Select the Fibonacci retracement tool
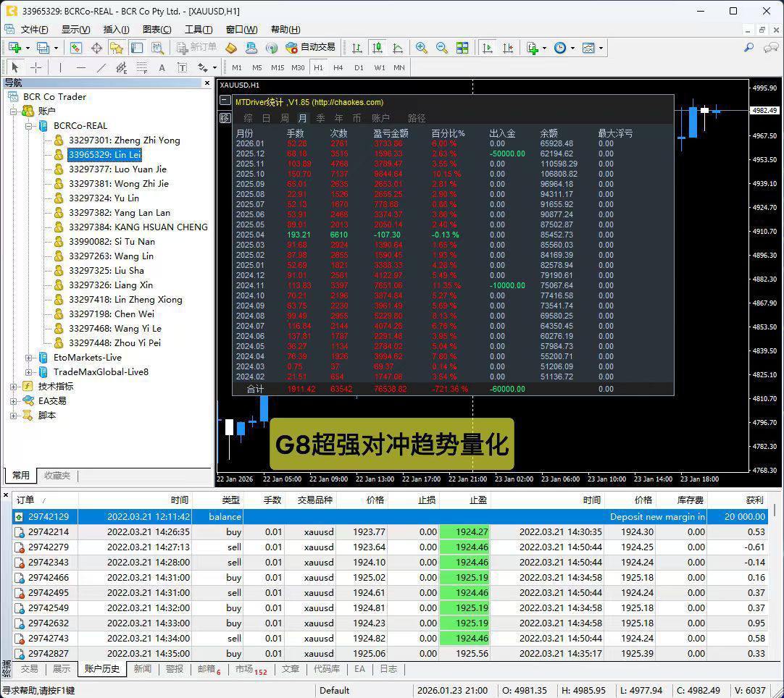This screenshot has height=698, width=784. (x=142, y=67)
